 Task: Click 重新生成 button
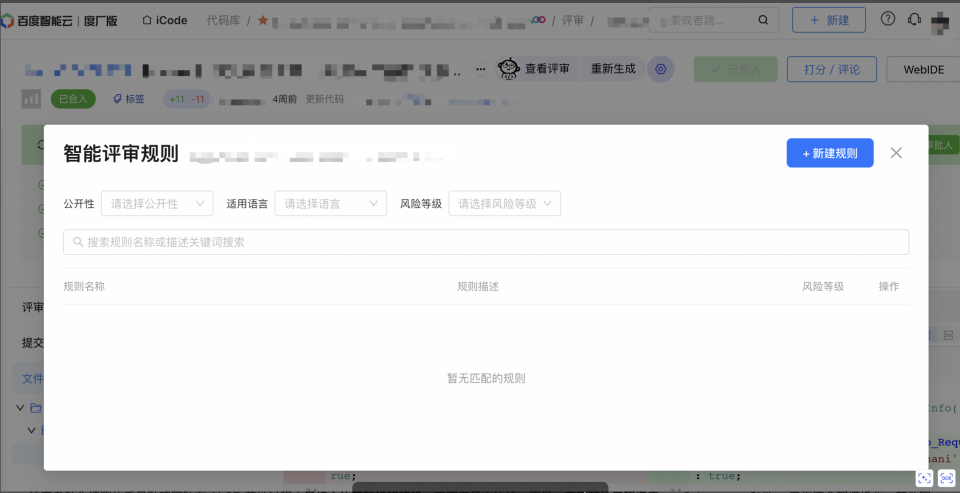[613, 69]
